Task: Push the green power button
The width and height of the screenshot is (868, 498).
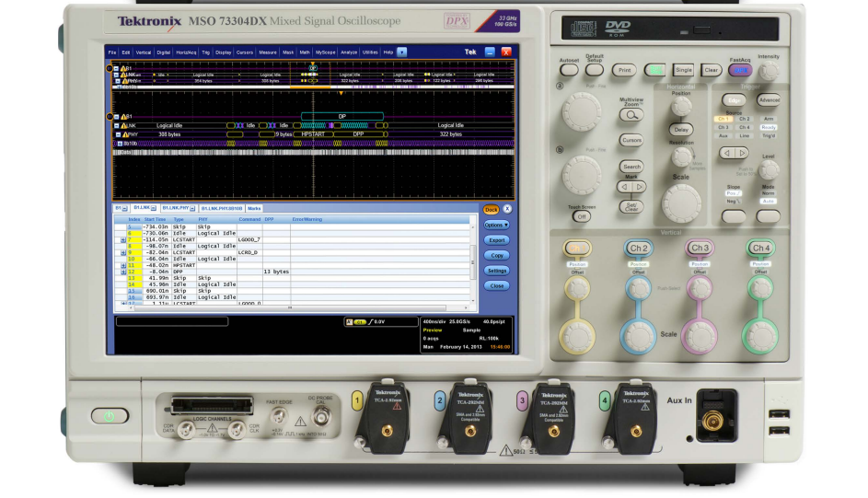Action: [x=109, y=415]
